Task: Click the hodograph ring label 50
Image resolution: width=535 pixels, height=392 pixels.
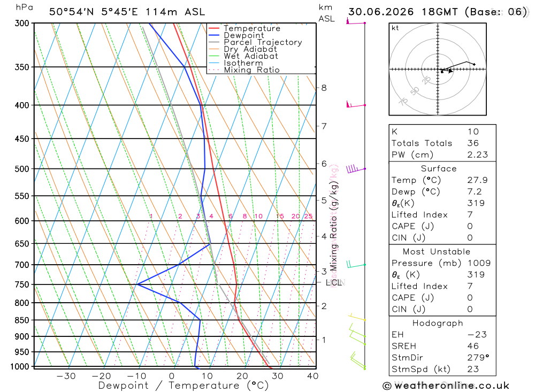Action: pos(415,91)
